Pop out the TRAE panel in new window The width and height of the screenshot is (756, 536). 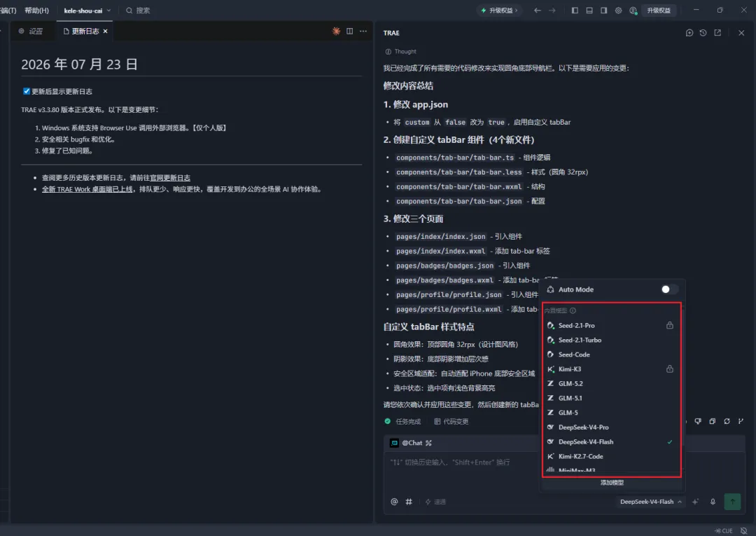(717, 33)
